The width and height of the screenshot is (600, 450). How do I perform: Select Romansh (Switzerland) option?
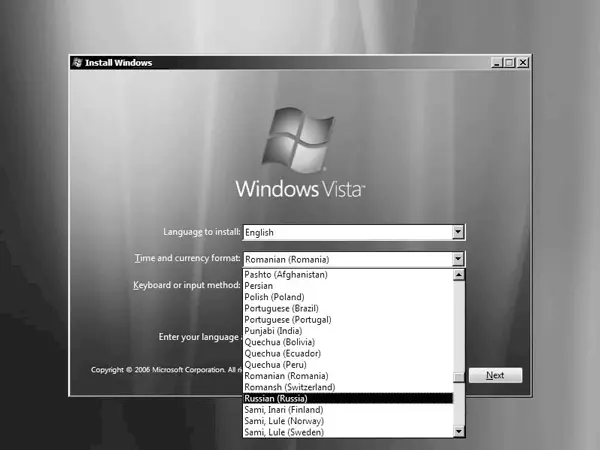pyautogui.click(x=348, y=387)
